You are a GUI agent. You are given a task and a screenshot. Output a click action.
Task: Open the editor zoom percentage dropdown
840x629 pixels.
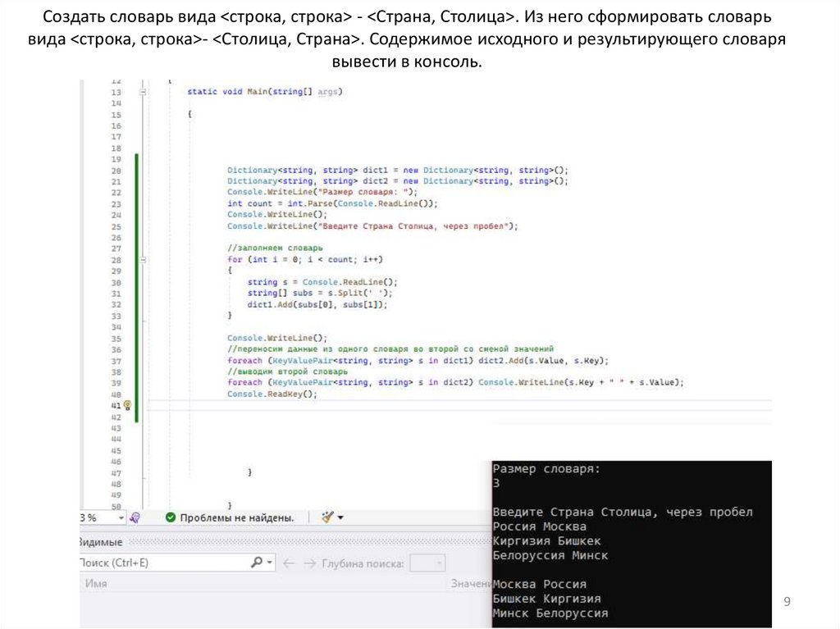(121, 517)
